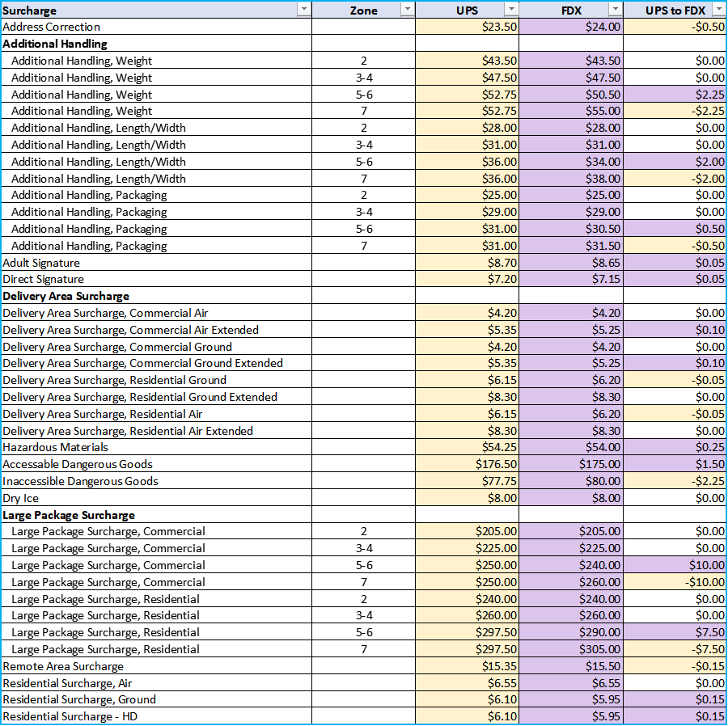Select Delivery Area Surcharge, Residential Ground Extended cell

tap(156, 397)
